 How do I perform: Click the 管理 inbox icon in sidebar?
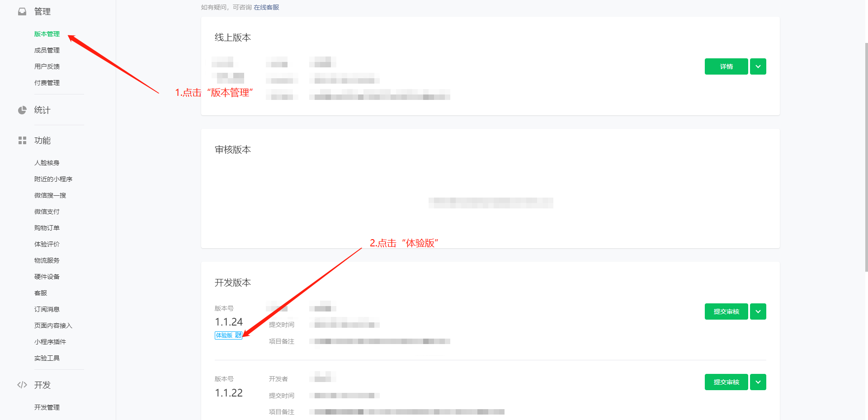[22, 12]
